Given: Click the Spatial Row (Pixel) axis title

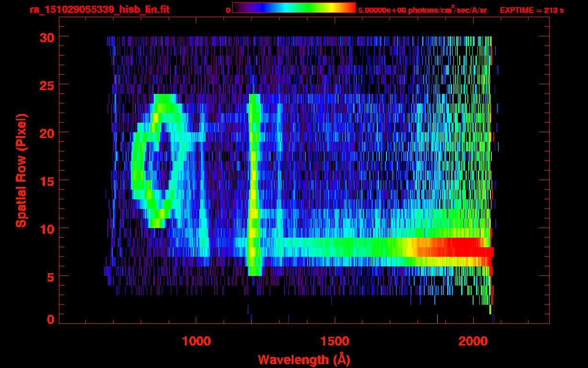Looking at the screenshot, I should (21, 170).
